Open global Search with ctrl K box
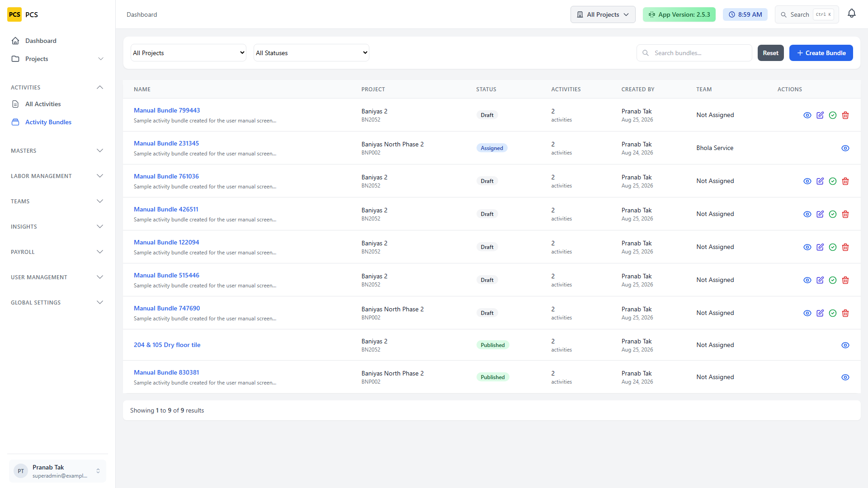The image size is (868, 488). [x=807, y=14]
